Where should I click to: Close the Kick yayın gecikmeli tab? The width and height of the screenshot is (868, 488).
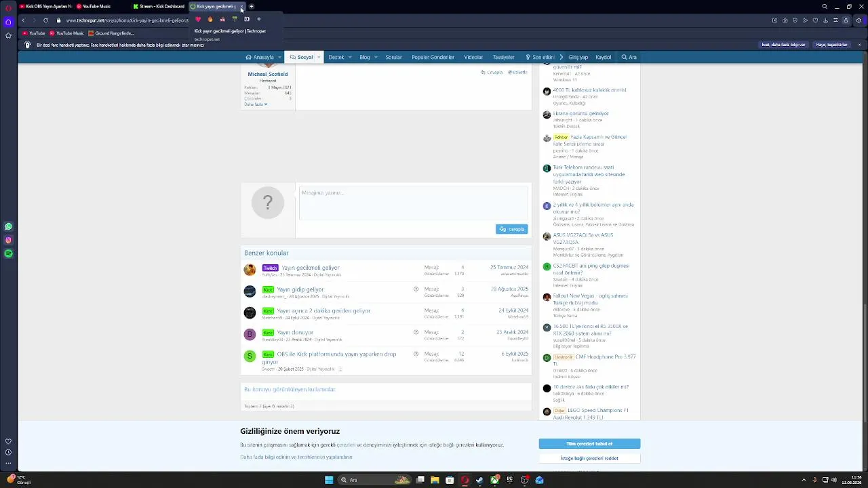pos(241,7)
